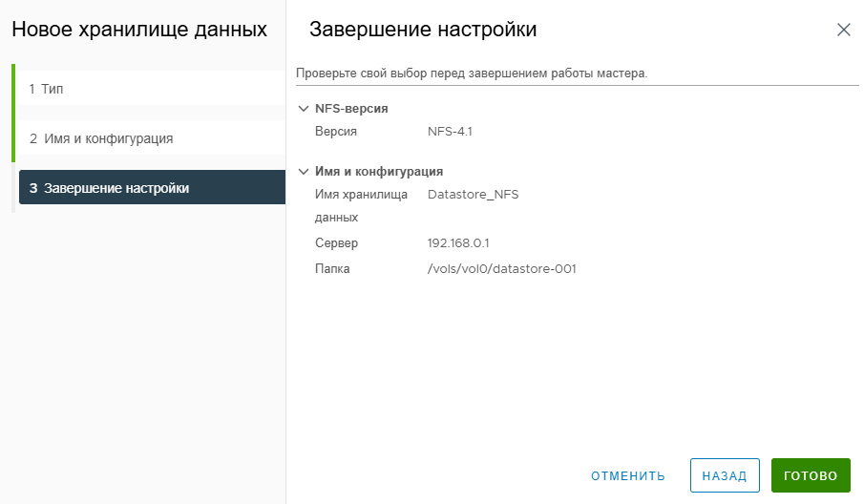Collapse the Имя и конфигурация section chevron

(303, 171)
